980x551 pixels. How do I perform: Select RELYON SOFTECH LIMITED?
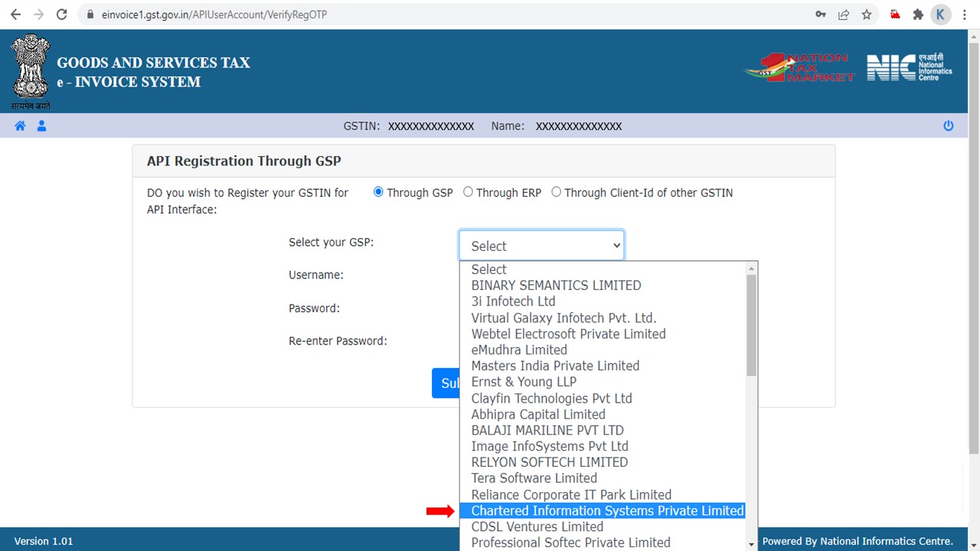[x=603, y=462]
